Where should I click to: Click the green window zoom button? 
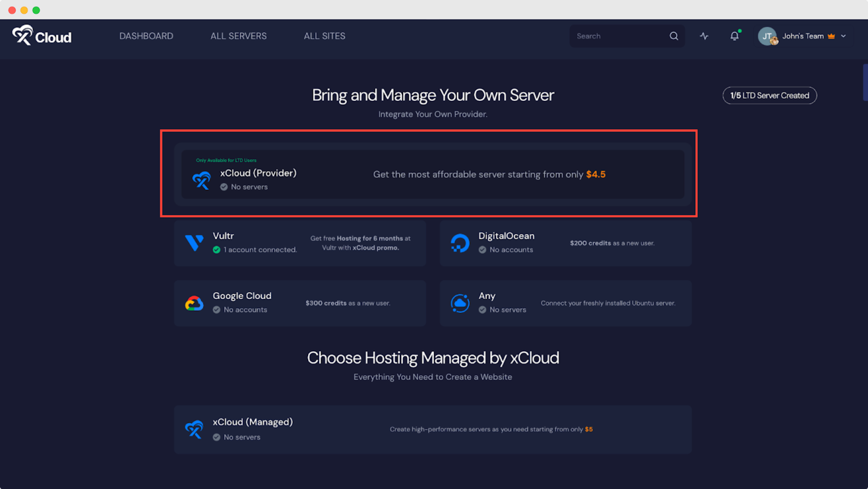click(36, 10)
